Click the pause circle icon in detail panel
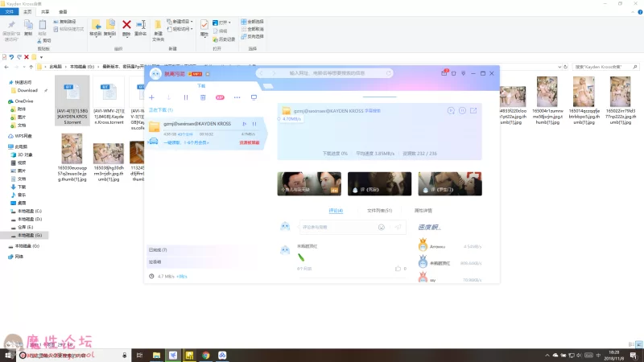Viewport: 644px width, 362px height. [462, 110]
